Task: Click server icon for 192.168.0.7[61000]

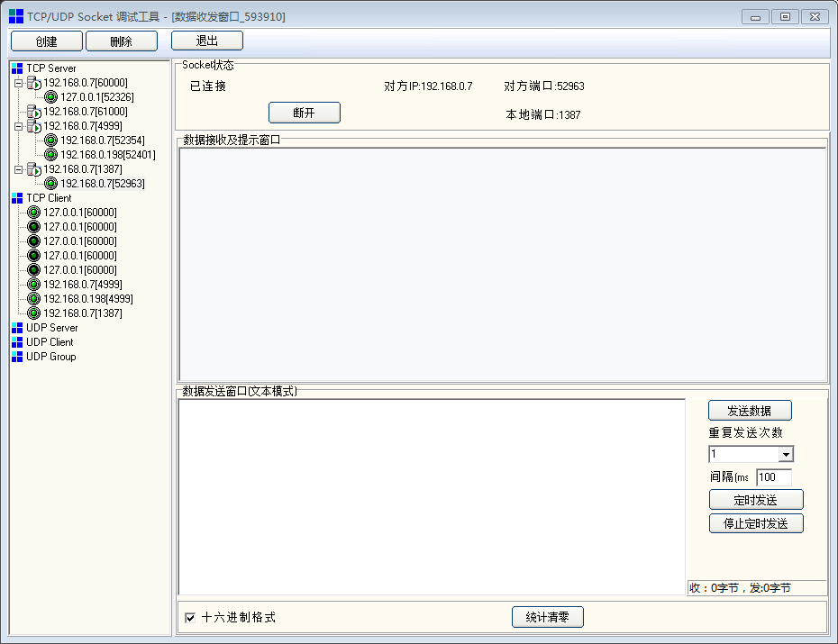Action: [x=34, y=112]
